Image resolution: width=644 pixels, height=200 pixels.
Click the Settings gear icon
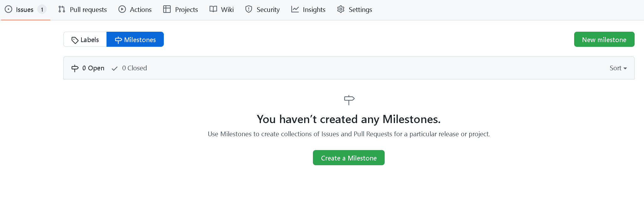pos(341,9)
